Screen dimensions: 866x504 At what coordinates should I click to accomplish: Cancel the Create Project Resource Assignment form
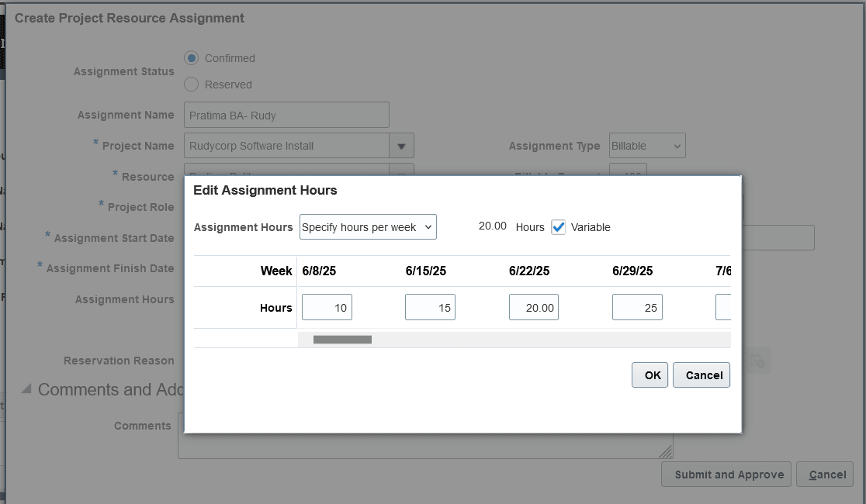pyautogui.click(x=825, y=475)
